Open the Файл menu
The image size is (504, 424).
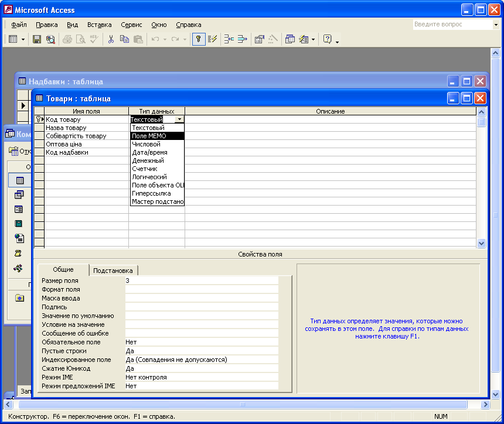(19, 25)
